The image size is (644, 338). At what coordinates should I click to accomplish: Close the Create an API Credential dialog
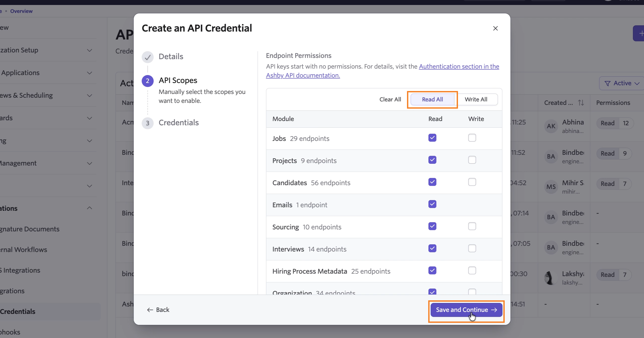click(x=495, y=28)
